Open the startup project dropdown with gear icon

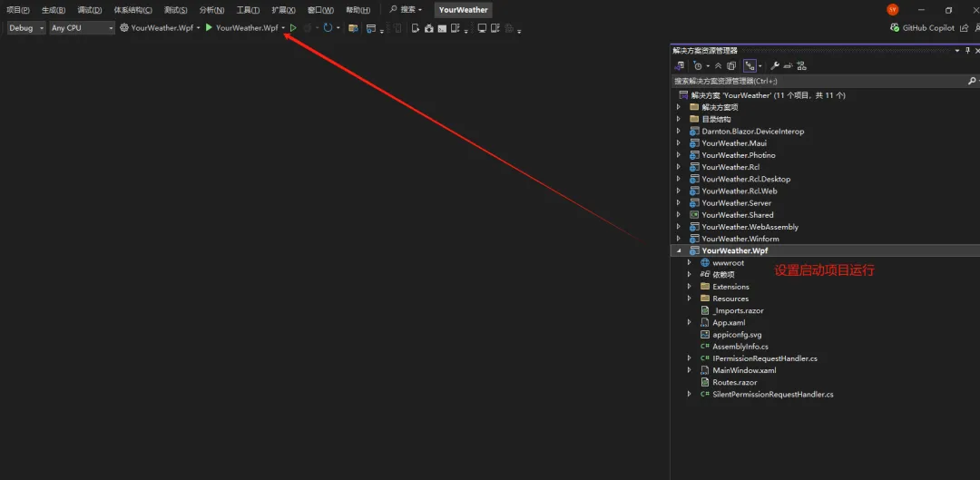click(x=160, y=28)
